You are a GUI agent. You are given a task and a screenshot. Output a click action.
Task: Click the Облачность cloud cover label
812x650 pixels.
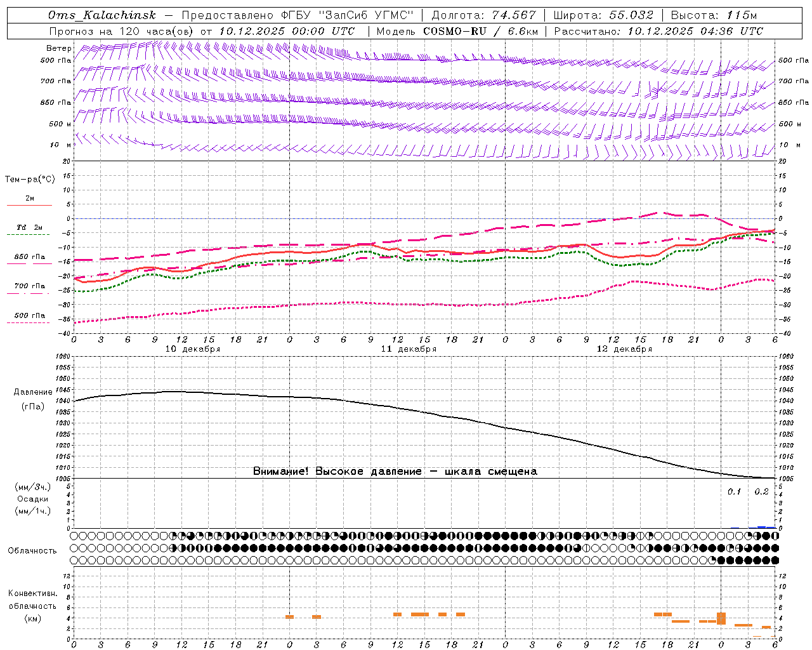(x=32, y=551)
